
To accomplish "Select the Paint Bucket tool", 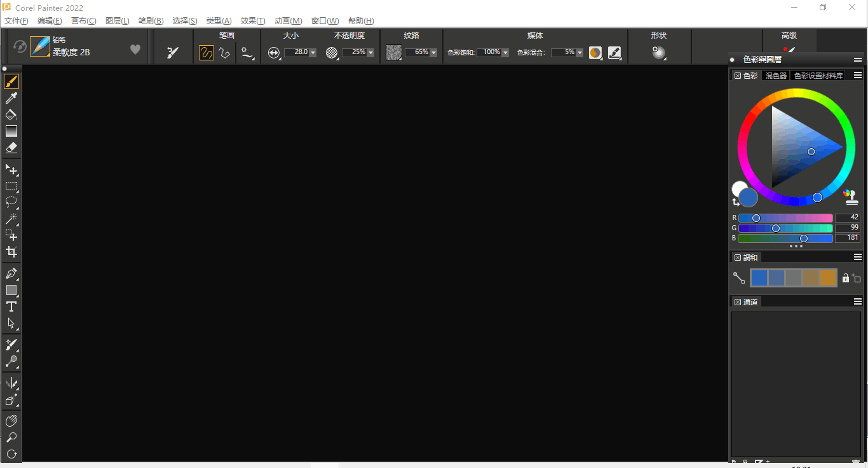I will 11,114.
